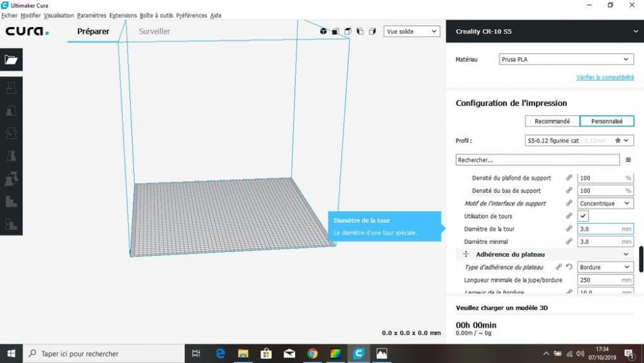Image resolution: width=644 pixels, height=363 pixels.
Task: Click the Densité du plafond de support value field
Action: (605, 178)
